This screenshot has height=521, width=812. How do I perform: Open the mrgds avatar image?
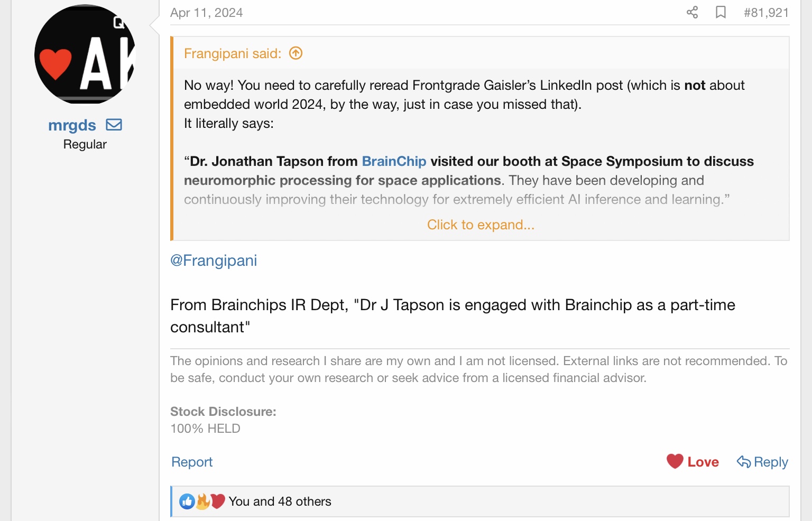85,54
